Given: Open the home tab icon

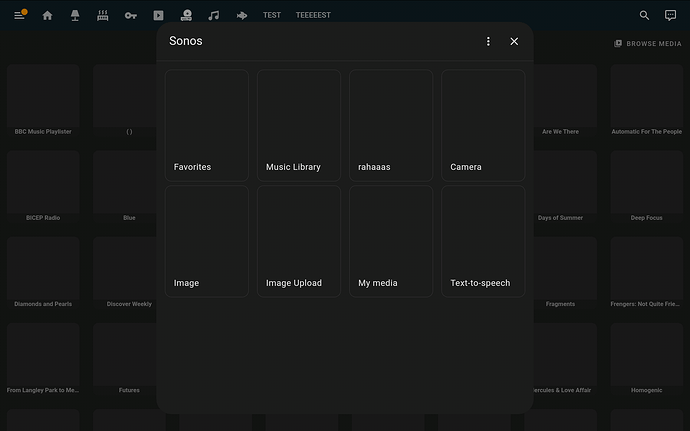Looking at the screenshot, I should (x=48, y=15).
